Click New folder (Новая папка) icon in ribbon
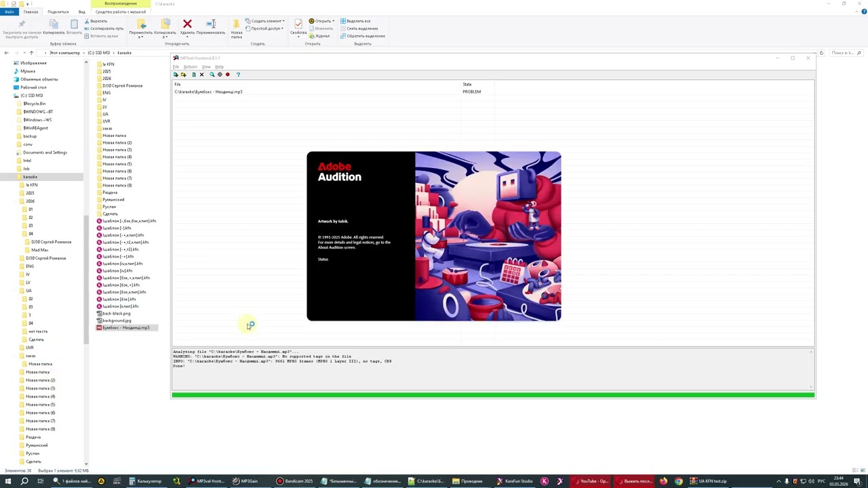The width and height of the screenshot is (868, 488). [x=236, y=24]
